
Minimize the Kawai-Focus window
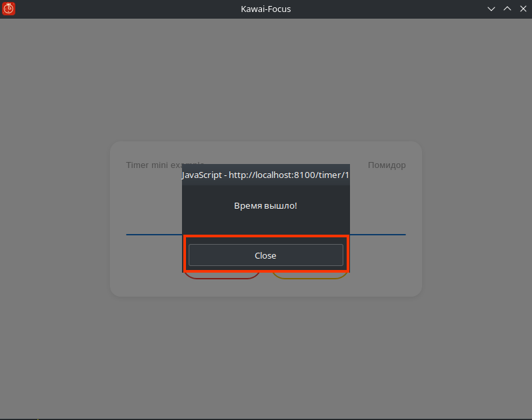coord(491,9)
